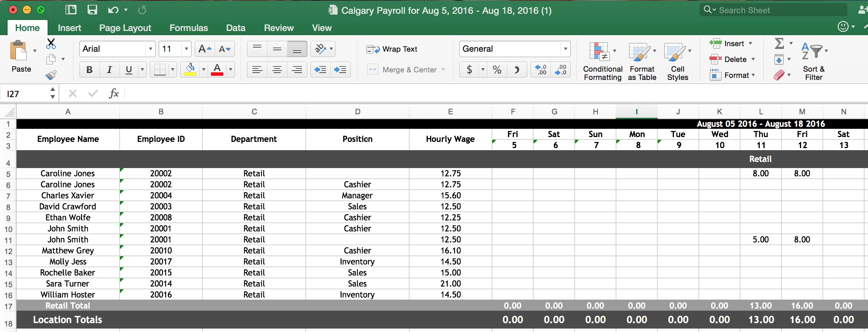Viewport: 868px width, 332px height.
Task: Open the Page Layout tab
Action: [125, 28]
